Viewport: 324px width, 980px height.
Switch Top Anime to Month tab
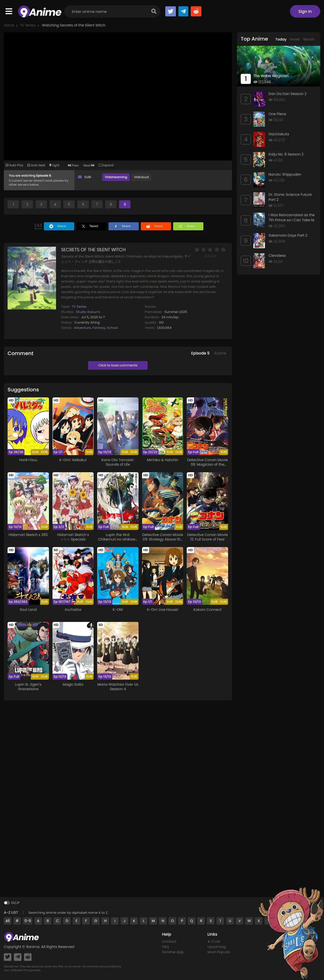309,39
